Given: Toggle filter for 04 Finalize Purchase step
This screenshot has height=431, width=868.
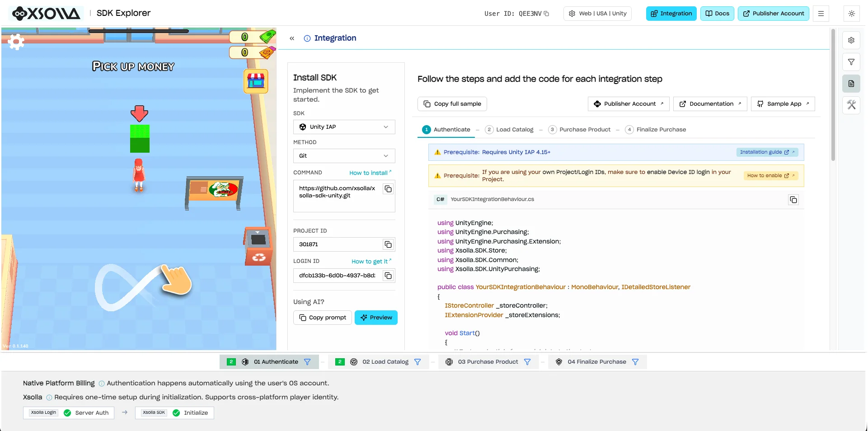Looking at the screenshot, I should point(635,362).
